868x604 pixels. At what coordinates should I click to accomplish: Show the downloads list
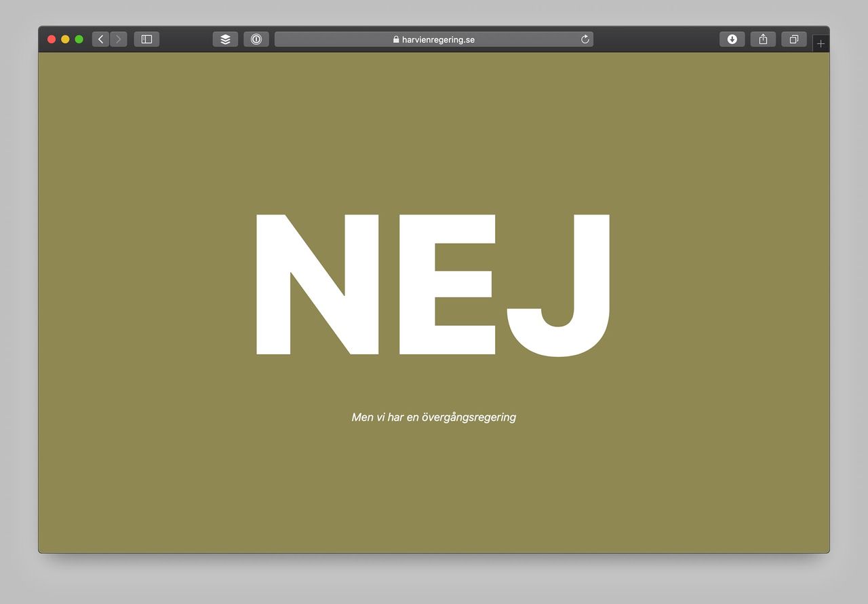(x=732, y=39)
